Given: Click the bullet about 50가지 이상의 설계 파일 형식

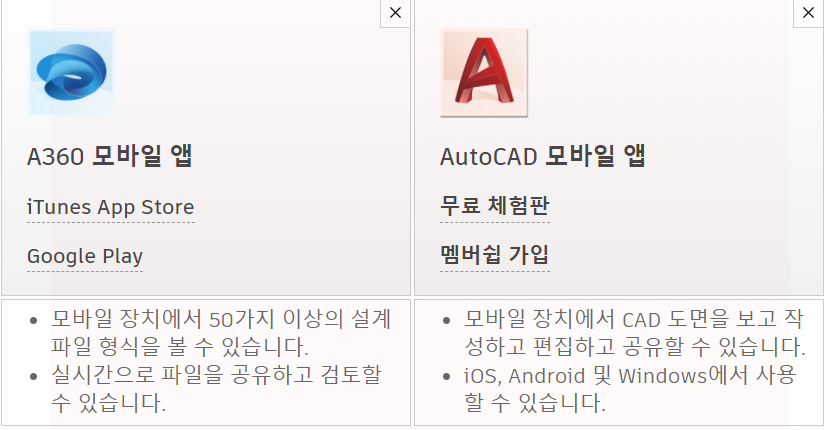Looking at the screenshot, I should [221, 333].
